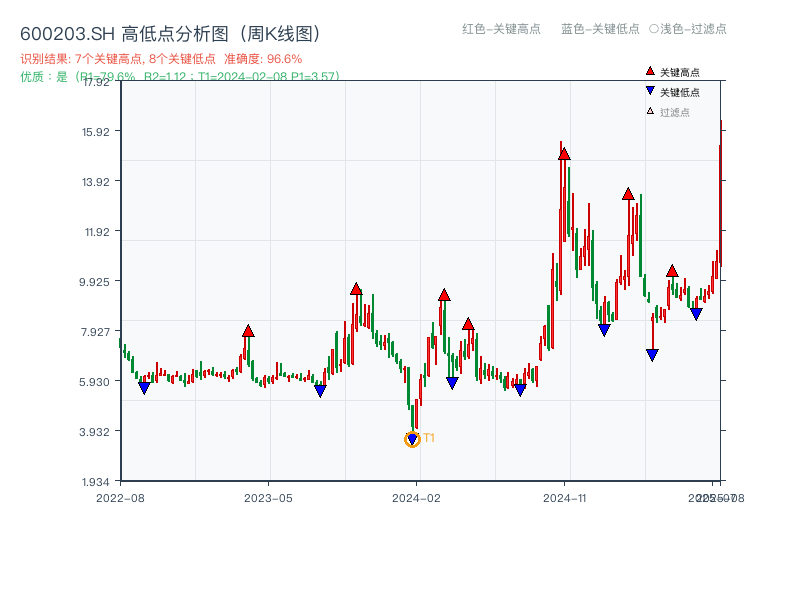Click the red 关键高点 triangle legend icon

click(x=650, y=71)
